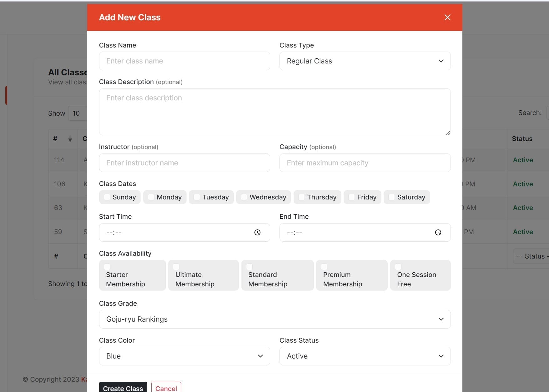549x392 pixels.
Task: Tick the Sunday checkbox
Action: coord(107,197)
